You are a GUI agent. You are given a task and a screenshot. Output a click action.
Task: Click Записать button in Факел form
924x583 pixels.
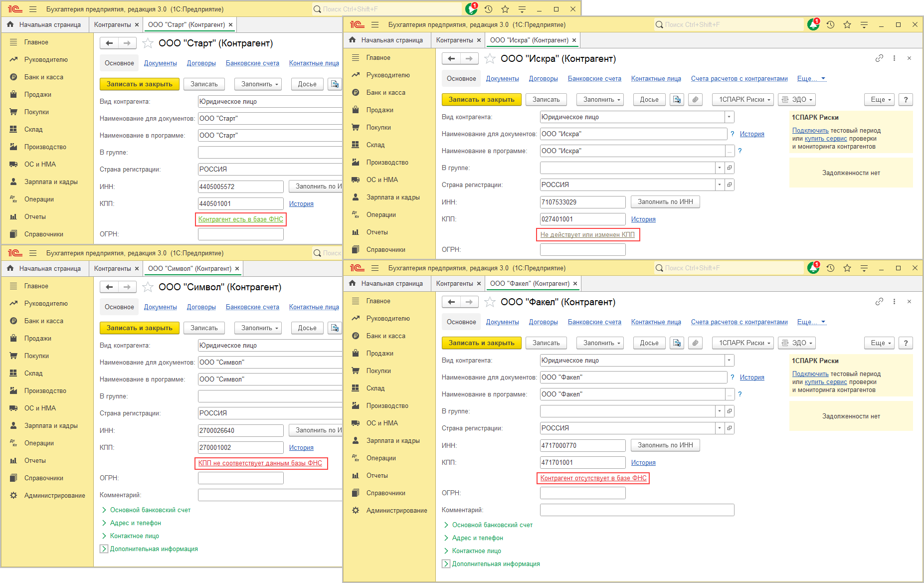[546, 343]
